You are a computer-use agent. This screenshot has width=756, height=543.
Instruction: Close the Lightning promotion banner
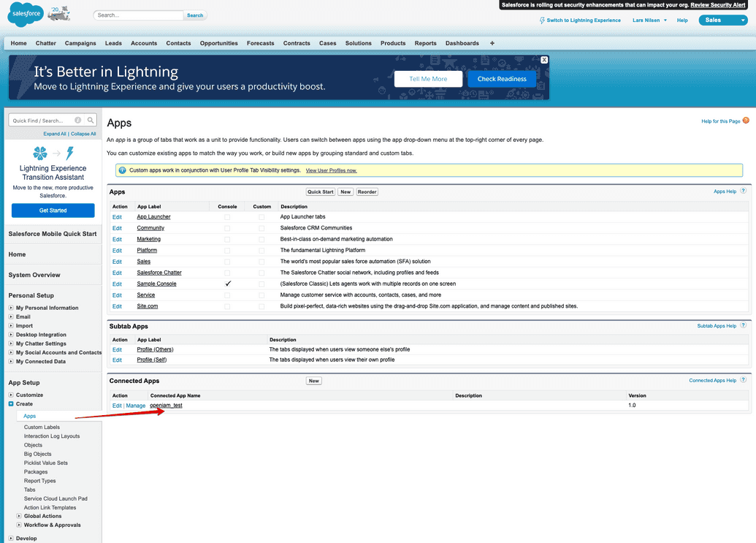pyautogui.click(x=544, y=60)
